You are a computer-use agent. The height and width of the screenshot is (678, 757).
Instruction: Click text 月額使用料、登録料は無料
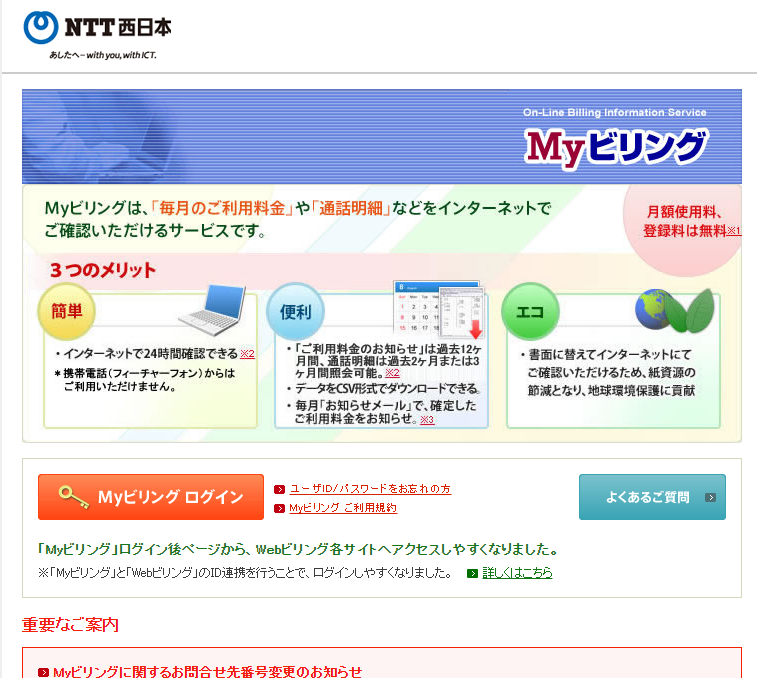[685, 221]
